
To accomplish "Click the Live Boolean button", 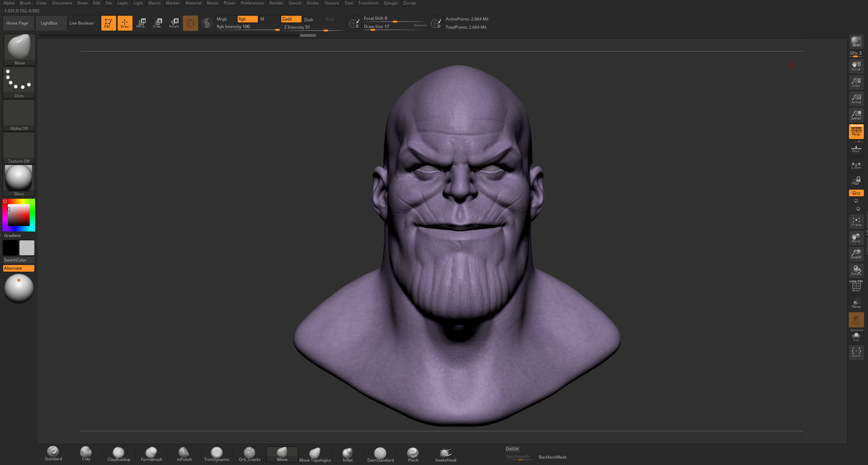I will pos(84,23).
